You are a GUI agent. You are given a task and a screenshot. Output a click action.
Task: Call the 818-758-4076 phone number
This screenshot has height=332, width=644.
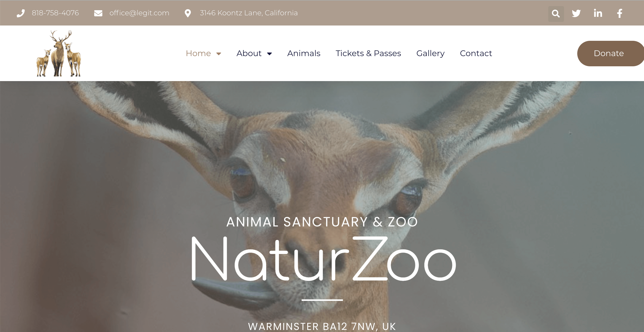click(55, 13)
